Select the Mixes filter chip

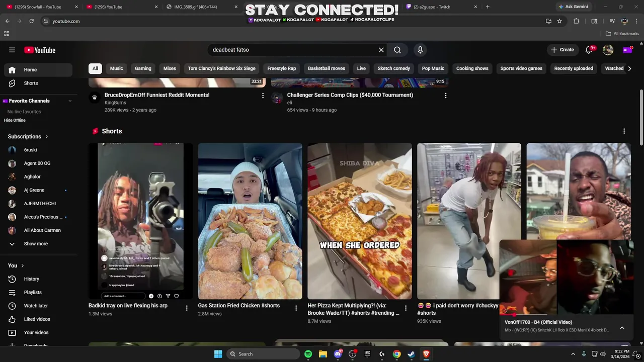[170, 68]
